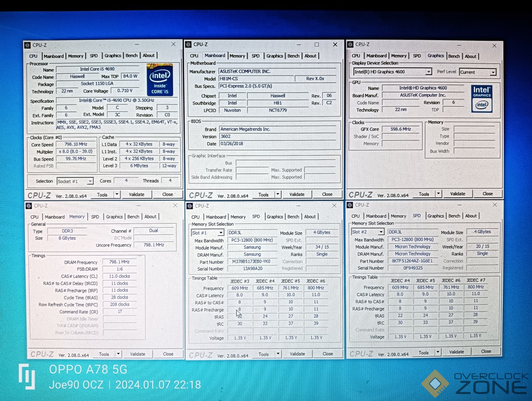Expand the Tools arrow in the Slot #1 SPD window

coord(278,354)
